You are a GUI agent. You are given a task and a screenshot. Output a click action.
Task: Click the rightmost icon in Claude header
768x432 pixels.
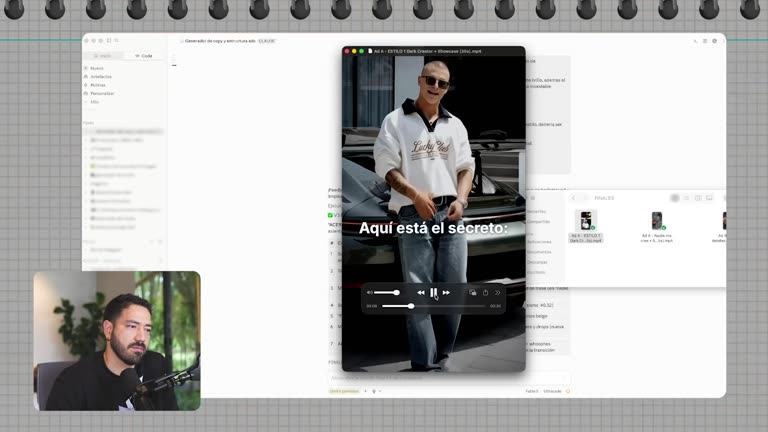[x=715, y=41]
